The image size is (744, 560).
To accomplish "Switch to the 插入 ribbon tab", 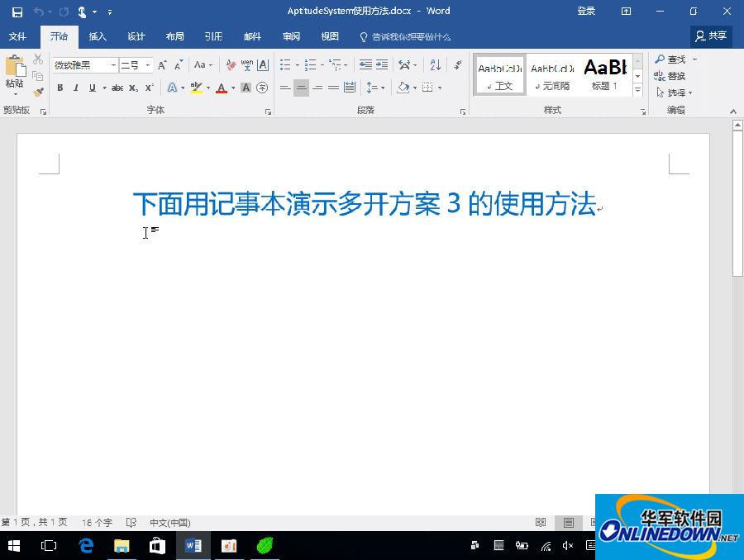I will point(98,36).
